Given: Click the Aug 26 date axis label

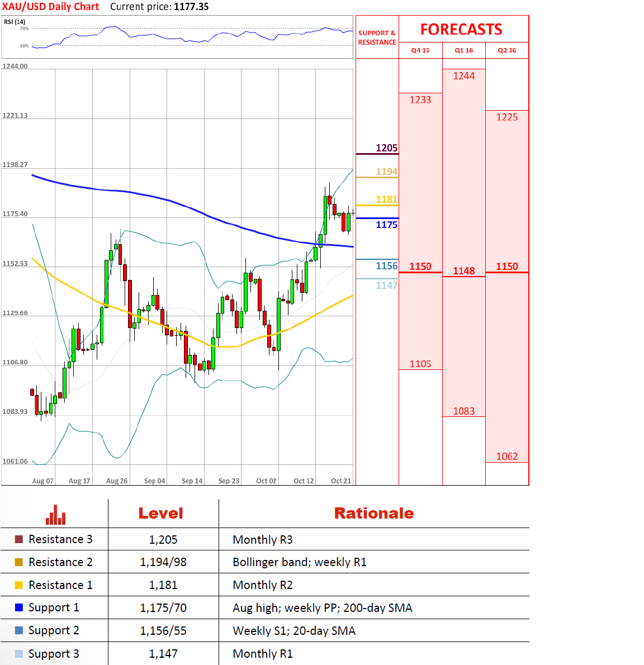Looking at the screenshot, I should (x=117, y=481).
